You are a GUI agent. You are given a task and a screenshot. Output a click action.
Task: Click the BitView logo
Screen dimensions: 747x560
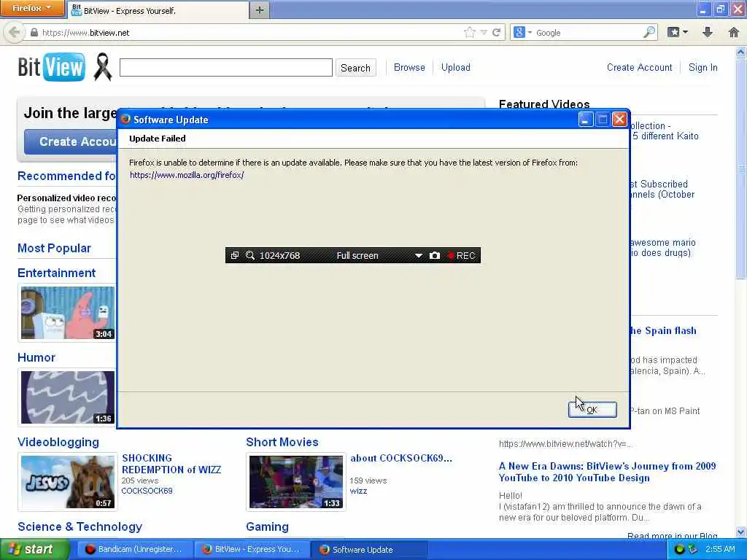pos(52,67)
